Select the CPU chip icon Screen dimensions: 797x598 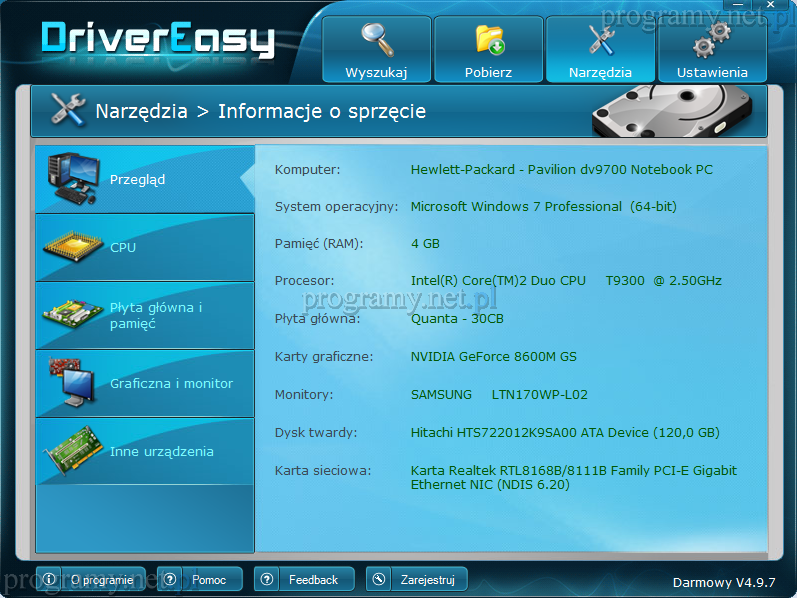(73, 247)
